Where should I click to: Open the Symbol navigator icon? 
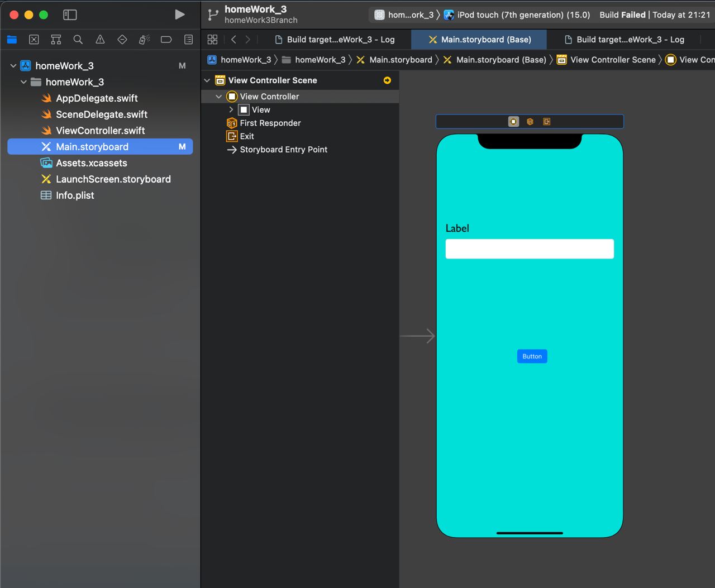(x=56, y=39)
